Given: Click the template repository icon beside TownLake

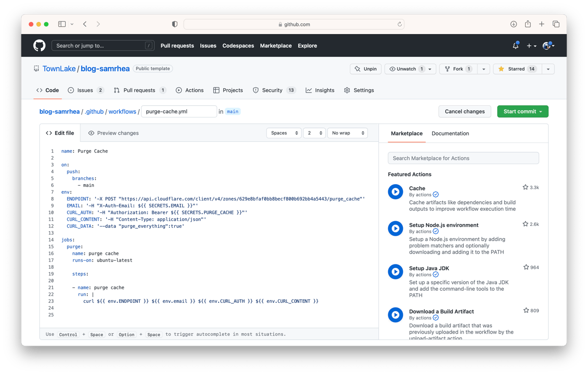Looking at the screenshot, I should click(x=36, y=69).
